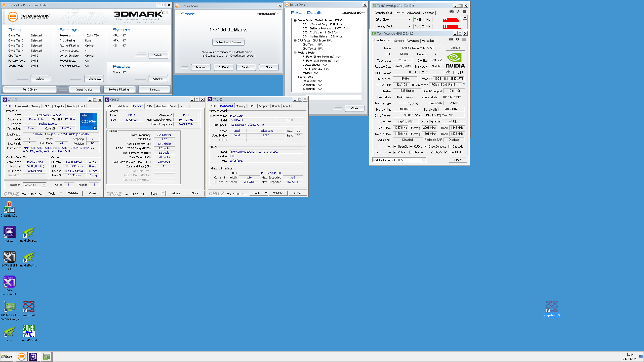Click the Lookup button in GPU-Z
644x362 pixels.
[x=455, y=48]
